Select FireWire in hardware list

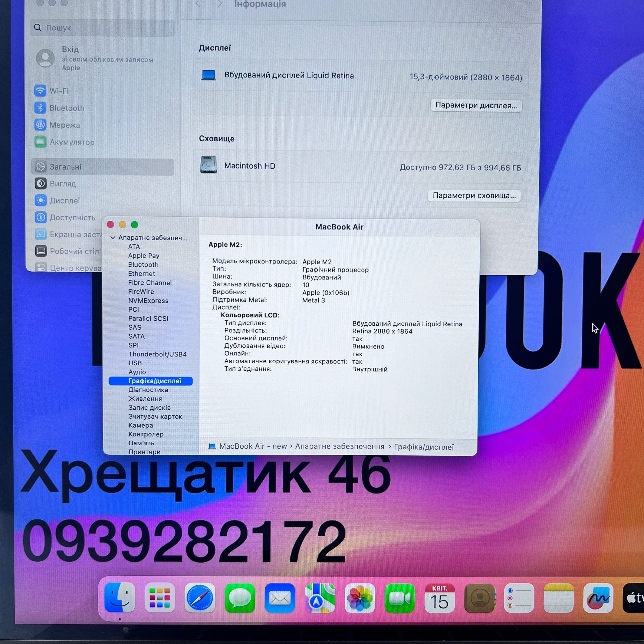(x=141, y=292)
